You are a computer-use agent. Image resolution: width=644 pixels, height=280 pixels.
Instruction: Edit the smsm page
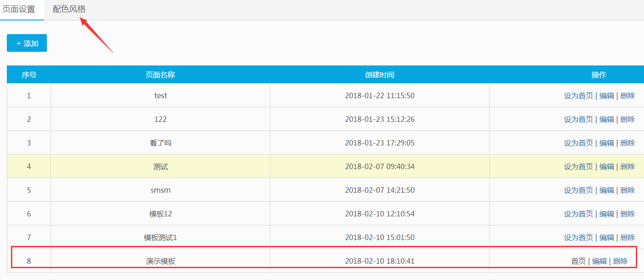(607, 190)
